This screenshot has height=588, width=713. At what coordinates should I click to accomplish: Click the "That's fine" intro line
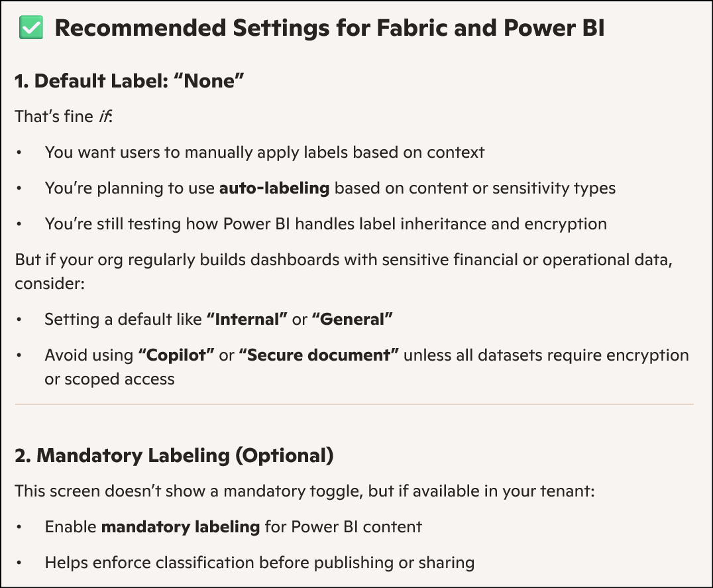click(x=53, y=117)
